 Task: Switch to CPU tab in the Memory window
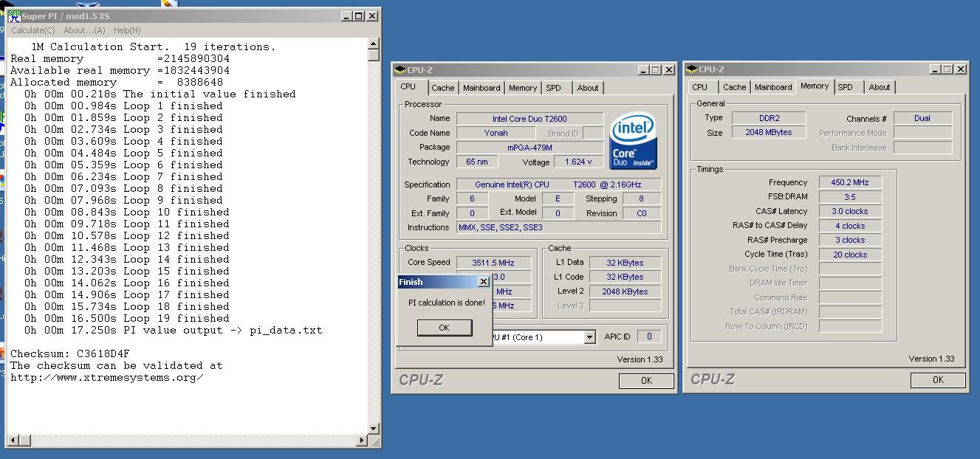(700, 87)
